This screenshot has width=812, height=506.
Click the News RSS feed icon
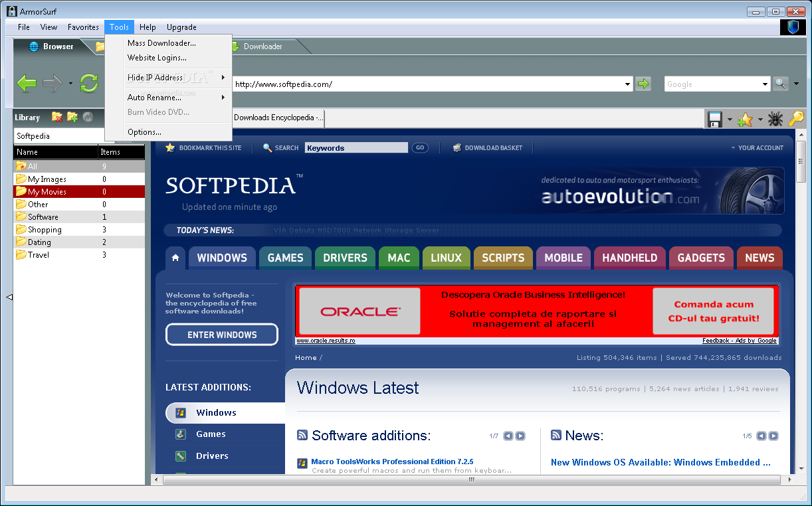pyautogui.click(x=556, y=436)
